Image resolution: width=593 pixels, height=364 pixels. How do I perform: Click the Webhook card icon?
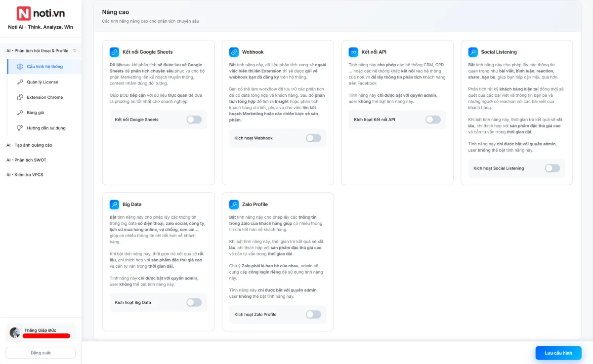pyautogui.click(x=234, y=52)
